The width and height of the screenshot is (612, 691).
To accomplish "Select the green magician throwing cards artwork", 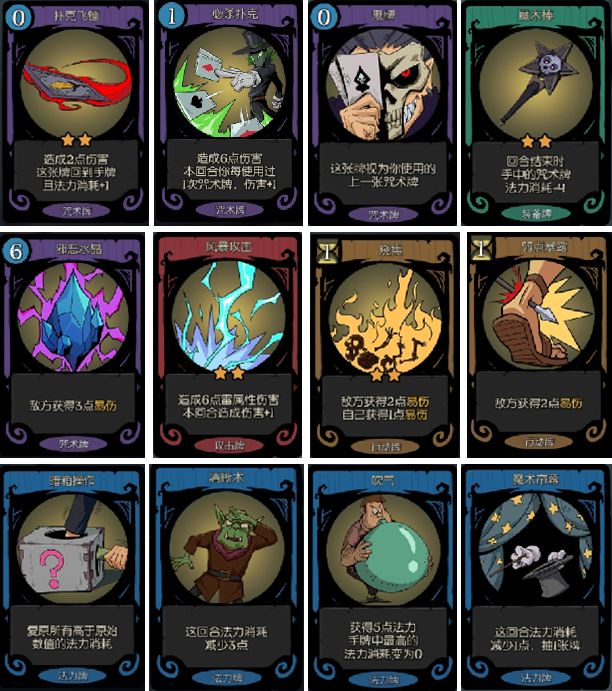I will point(229,83).
